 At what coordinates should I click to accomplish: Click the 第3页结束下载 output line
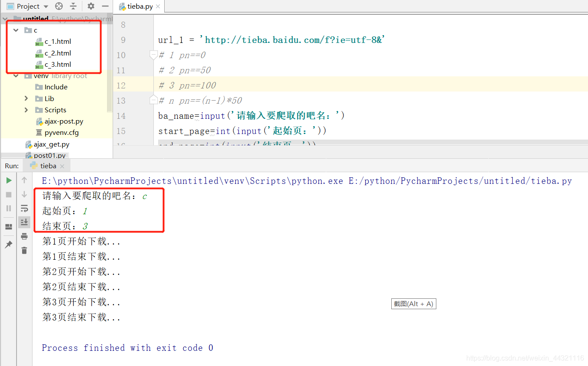click(x=81, y=317)
